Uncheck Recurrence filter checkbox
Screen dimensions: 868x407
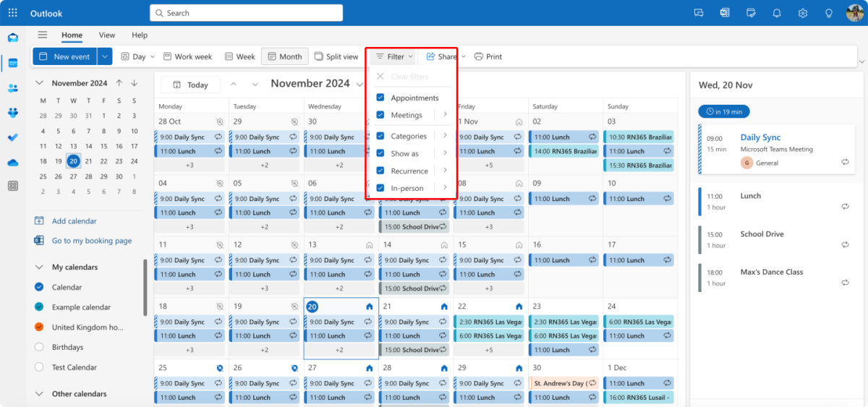[380, 171]
